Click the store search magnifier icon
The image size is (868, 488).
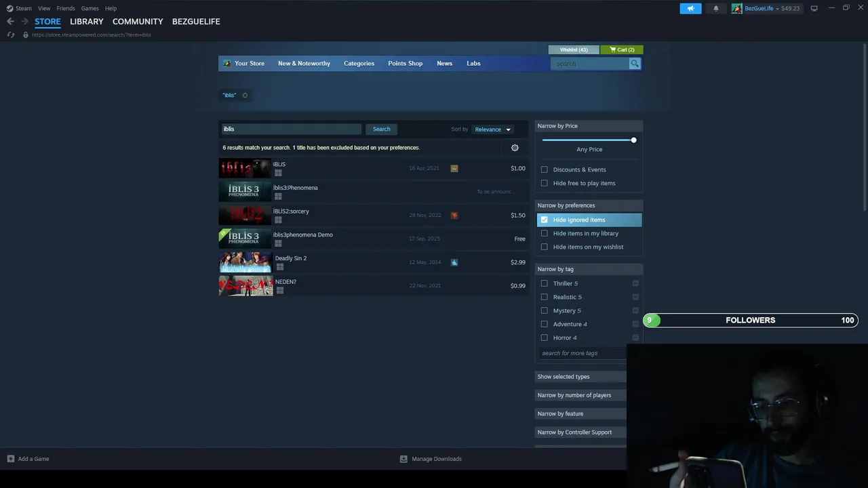(635, 64)
